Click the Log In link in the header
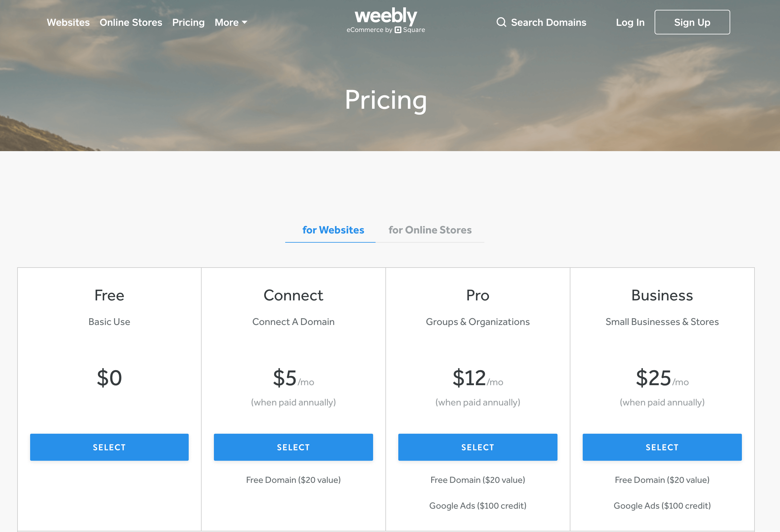Screen dimensions: 780x532 (629, 22)
